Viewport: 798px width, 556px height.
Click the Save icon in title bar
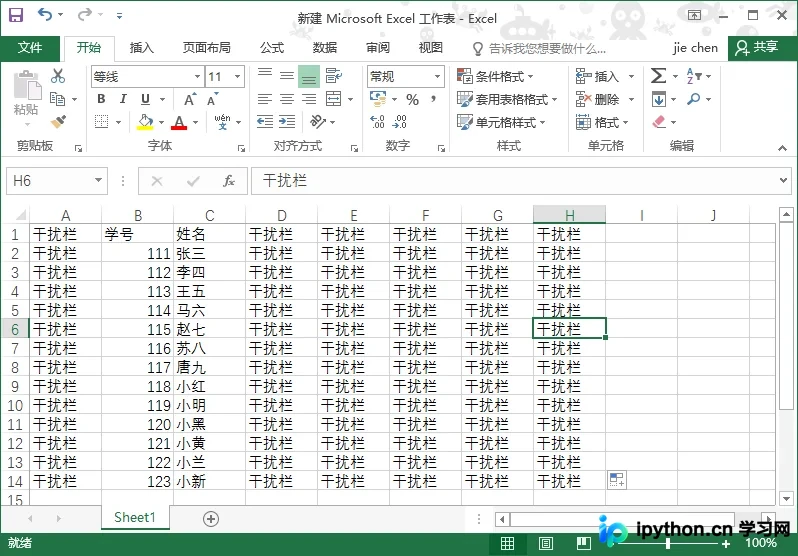coord(16,15)
